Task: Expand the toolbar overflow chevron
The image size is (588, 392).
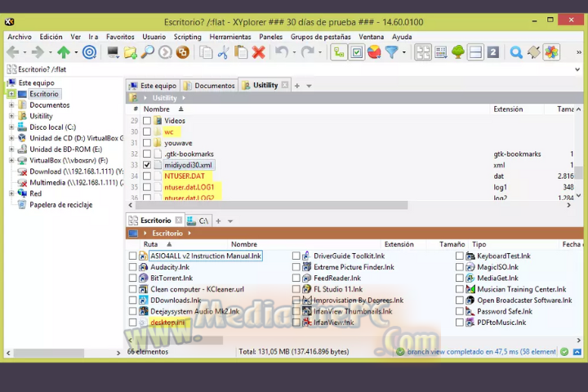Action: pos(579,52)
